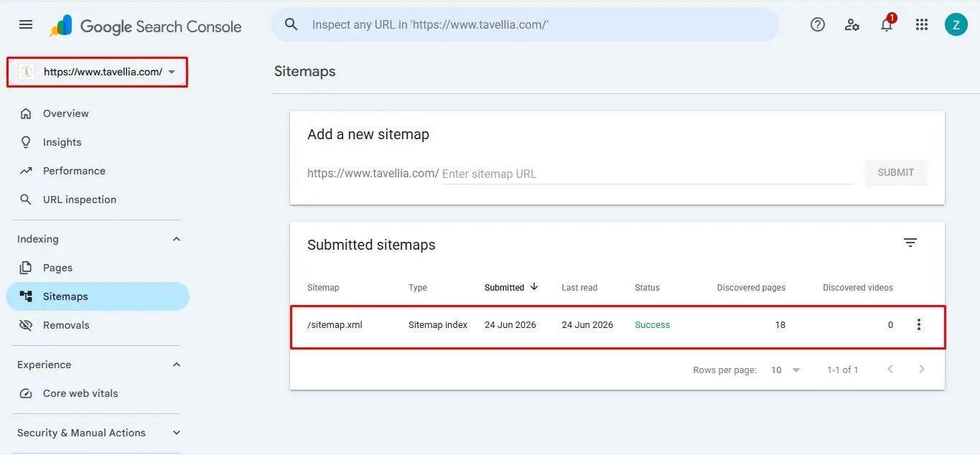
Task: Open notifications bell icon
Action: click(887, 24)
